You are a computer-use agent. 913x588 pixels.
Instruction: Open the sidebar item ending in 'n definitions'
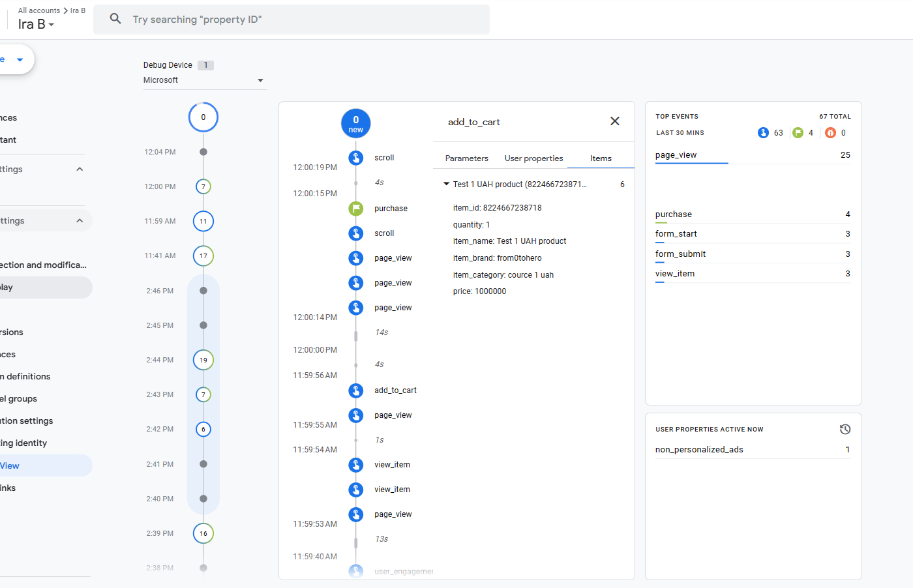click(25, 377)
